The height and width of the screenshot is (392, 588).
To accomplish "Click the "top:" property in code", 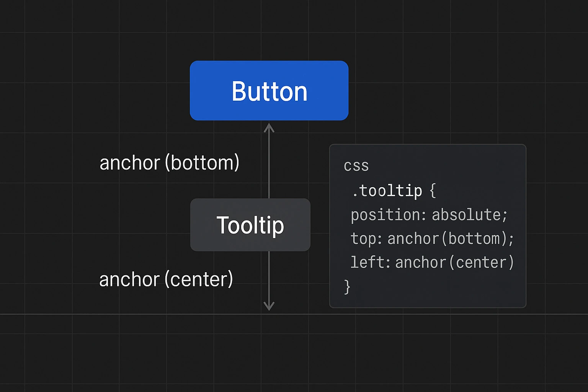I will (366, 239).
